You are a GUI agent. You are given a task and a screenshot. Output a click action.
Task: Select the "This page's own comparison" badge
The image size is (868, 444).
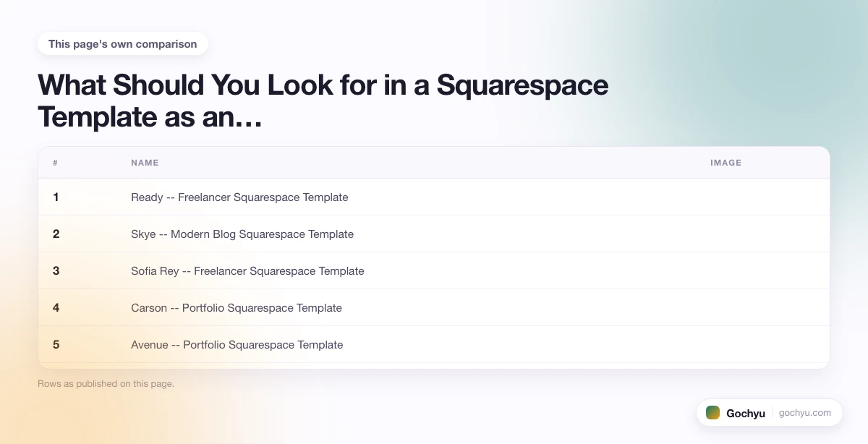[123, 44]
